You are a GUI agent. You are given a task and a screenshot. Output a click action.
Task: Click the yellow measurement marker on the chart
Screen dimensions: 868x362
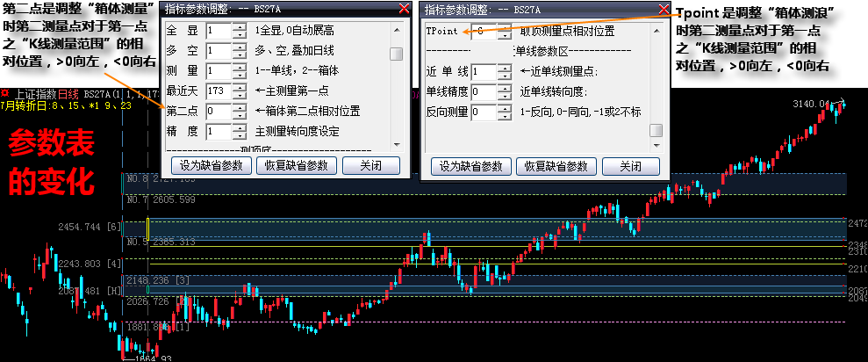(x=147, y=229)
